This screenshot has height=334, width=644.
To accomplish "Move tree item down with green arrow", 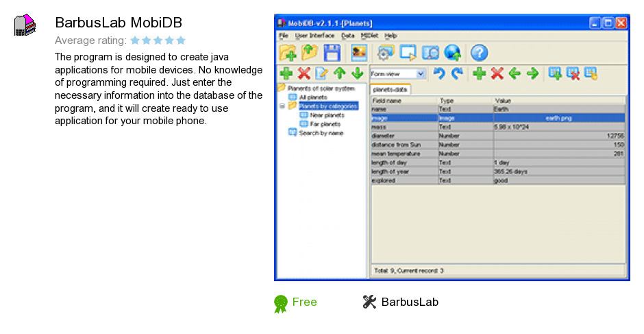I will pos(358,73).
